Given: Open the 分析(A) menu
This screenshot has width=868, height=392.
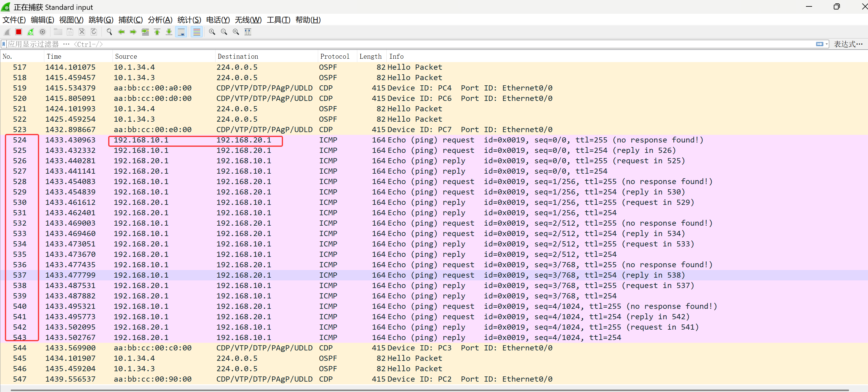Looking at the screenshot, I should pyautogui.click(x=160, y=20).
